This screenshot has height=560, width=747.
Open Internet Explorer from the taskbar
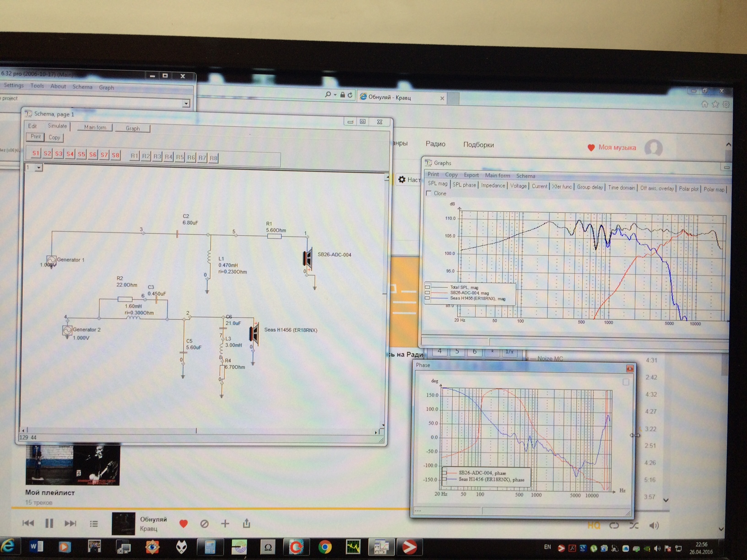8,546
